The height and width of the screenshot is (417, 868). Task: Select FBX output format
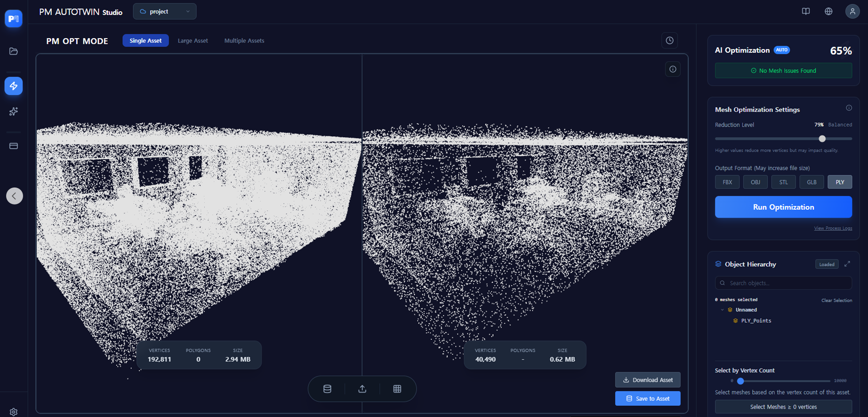click(x=727, y=182)
